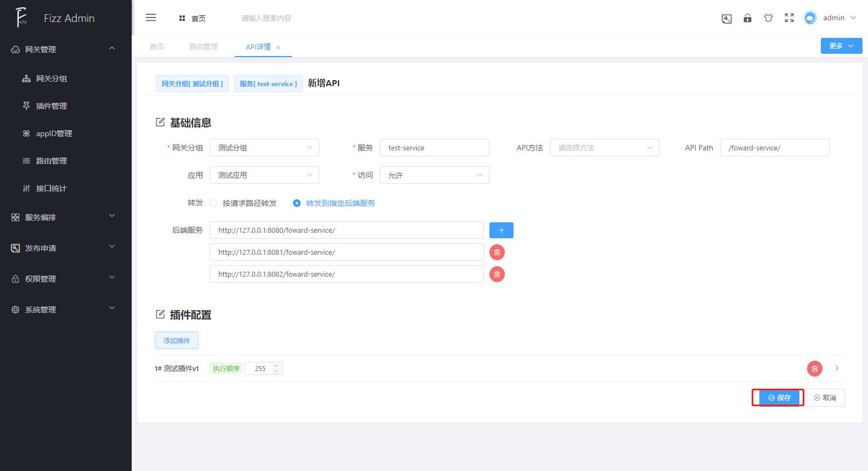Viewport: 868px width, 471px height.
Task: Collapse the 网关管理 menu chevron
Action: point(112,48)
